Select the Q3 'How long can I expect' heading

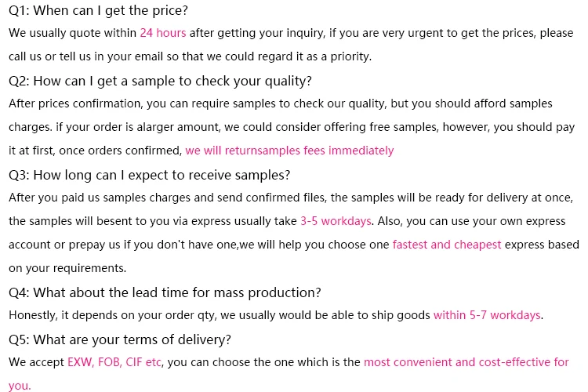(149, 174)
